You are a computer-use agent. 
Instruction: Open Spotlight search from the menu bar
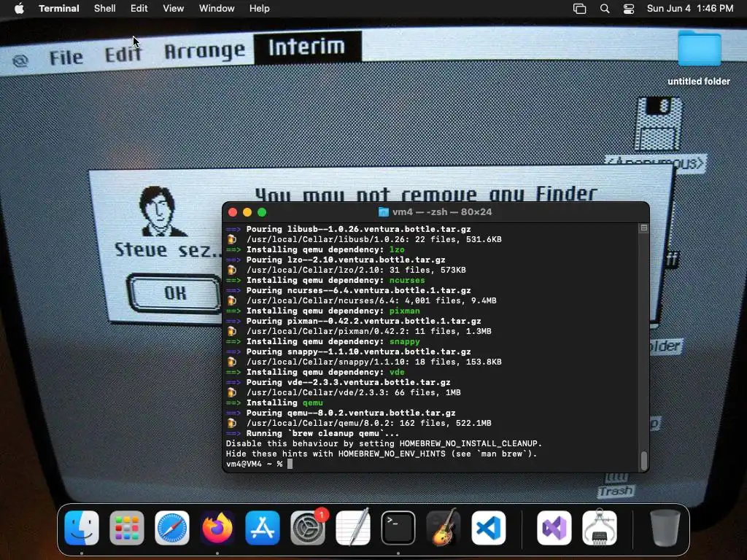605,9
